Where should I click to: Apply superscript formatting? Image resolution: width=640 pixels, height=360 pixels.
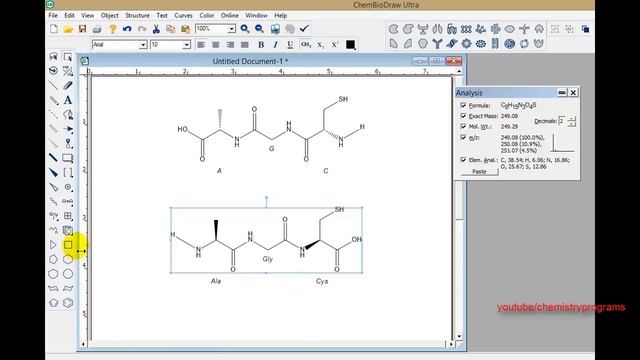335,44
